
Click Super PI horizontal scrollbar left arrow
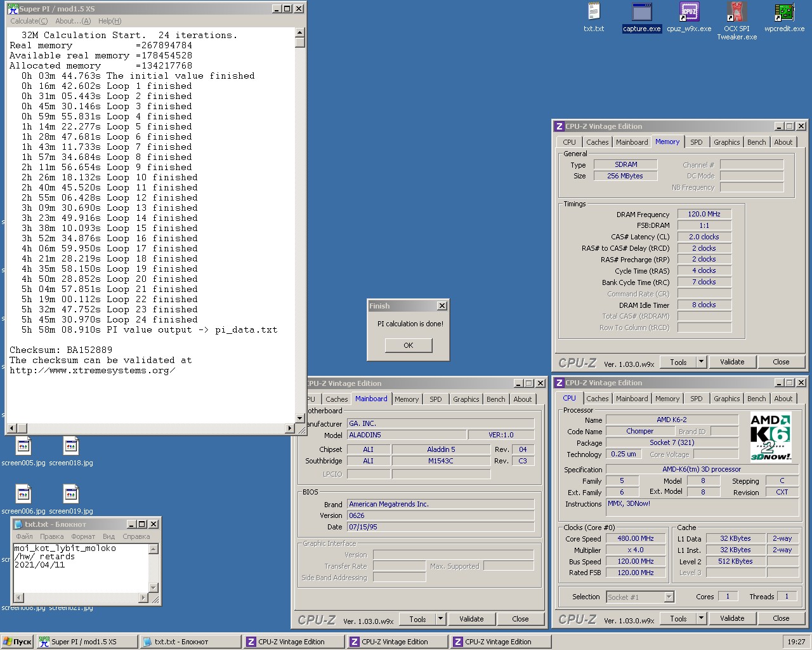pos(12,428)
